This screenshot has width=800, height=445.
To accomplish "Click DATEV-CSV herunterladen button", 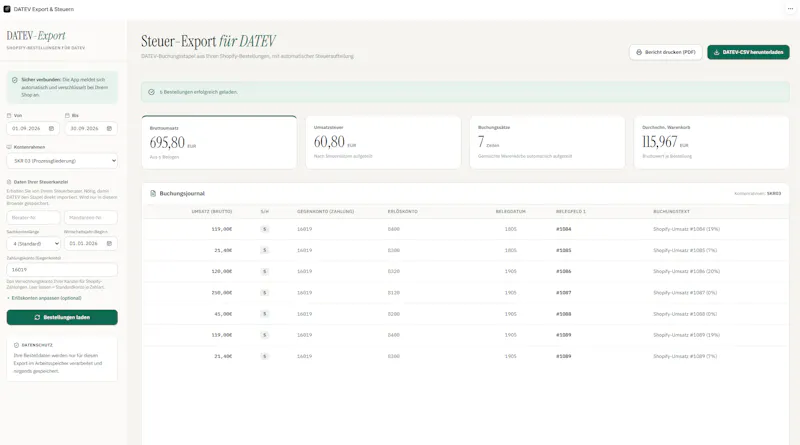I will pos(748,52).
